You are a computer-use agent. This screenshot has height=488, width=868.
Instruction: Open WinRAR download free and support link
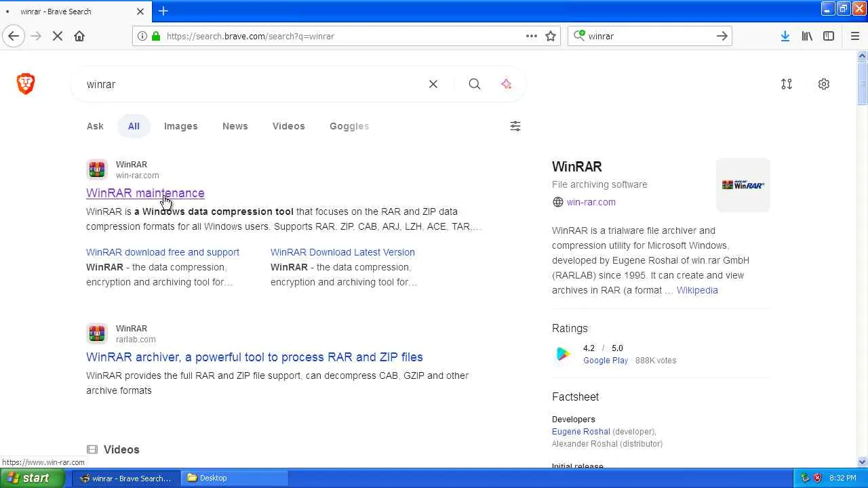tap(163, 252)
